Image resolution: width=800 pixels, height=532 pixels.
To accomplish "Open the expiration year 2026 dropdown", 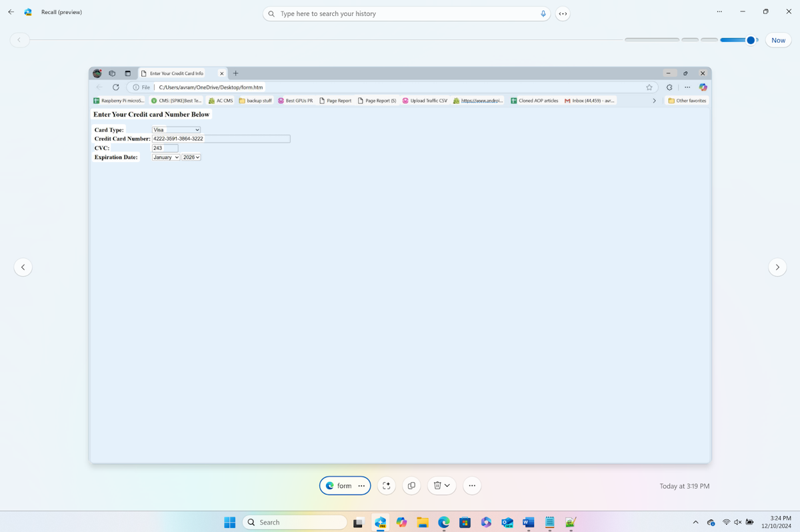I will (x=191, y=157).
